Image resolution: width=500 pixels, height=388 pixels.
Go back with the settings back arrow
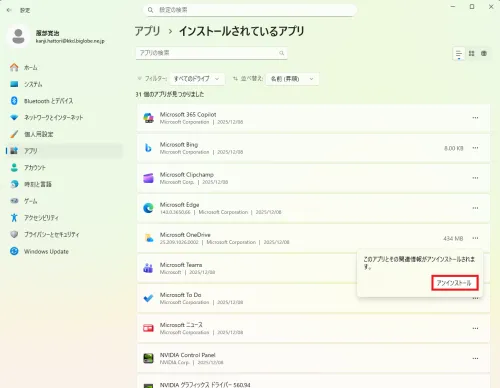coord(9,10)
